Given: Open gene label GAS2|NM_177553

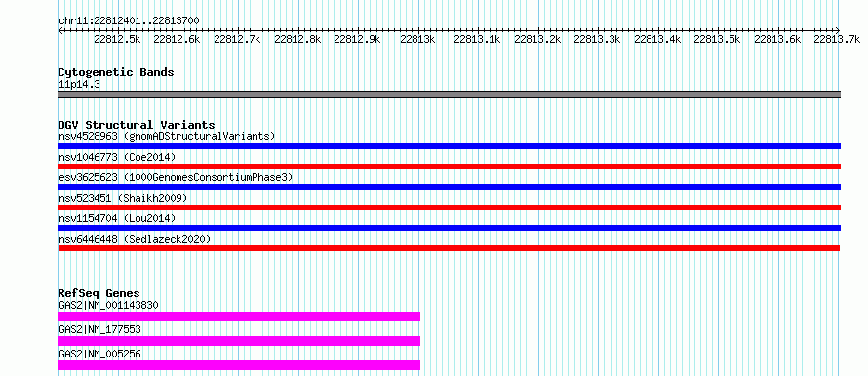Looking at the screenshot, I should [99, 329].
